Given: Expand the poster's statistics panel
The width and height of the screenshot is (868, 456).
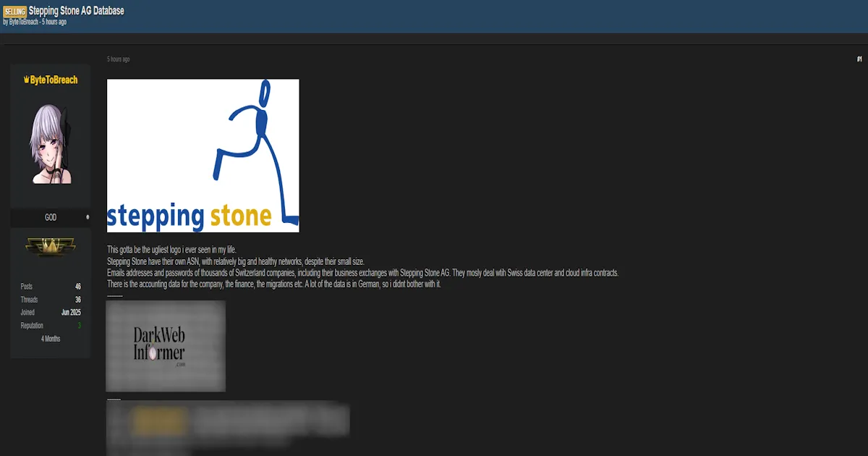Looking at the screenshot, I should tap(50, 312).
